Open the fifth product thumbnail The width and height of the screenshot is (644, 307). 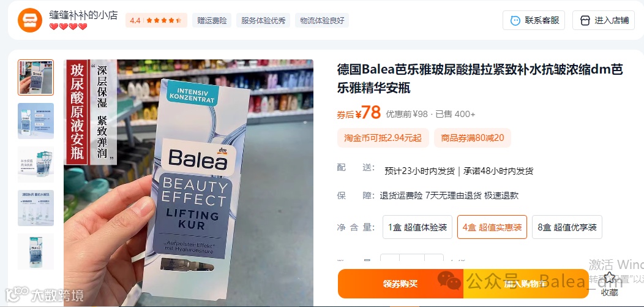pyautogui.click(x=36, y=251)
